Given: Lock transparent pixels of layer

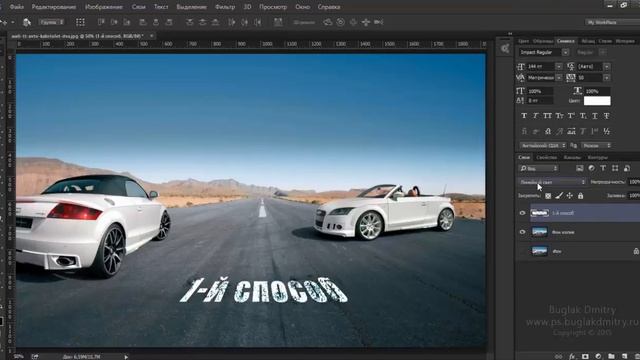Looking at the screenshot, I should pyautogui.click(x=548, y=196).
